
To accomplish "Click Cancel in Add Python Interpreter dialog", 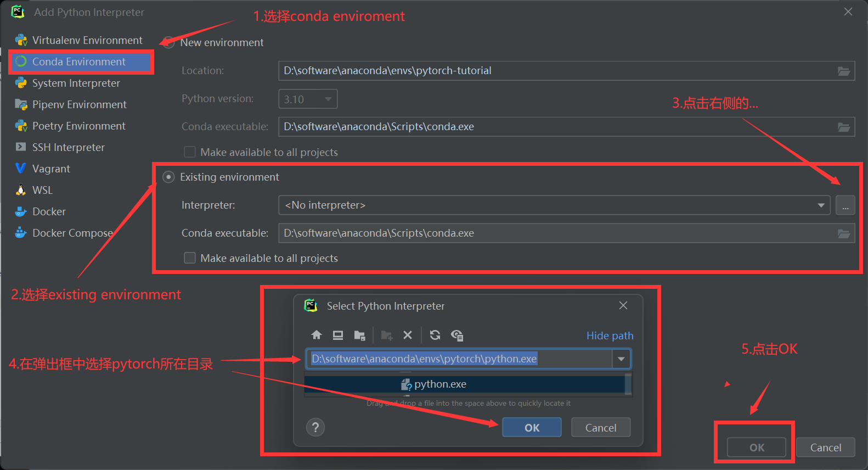I will (x=826, y=447).
